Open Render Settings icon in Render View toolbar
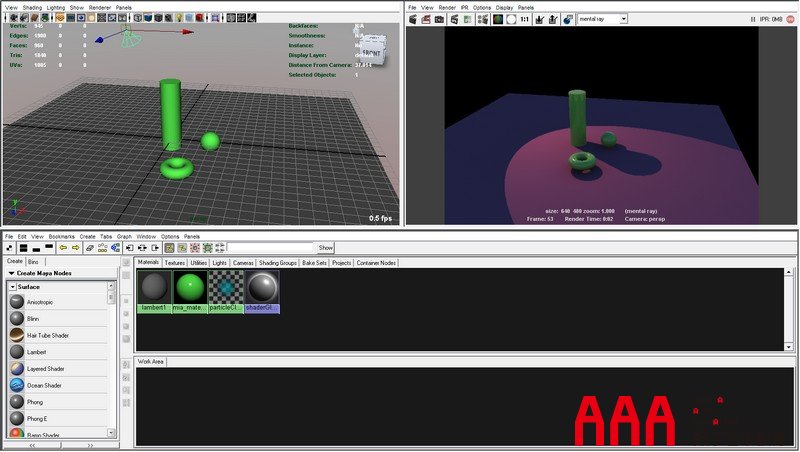Viewport: 800px width, 452px height. (x=483, y=19)
